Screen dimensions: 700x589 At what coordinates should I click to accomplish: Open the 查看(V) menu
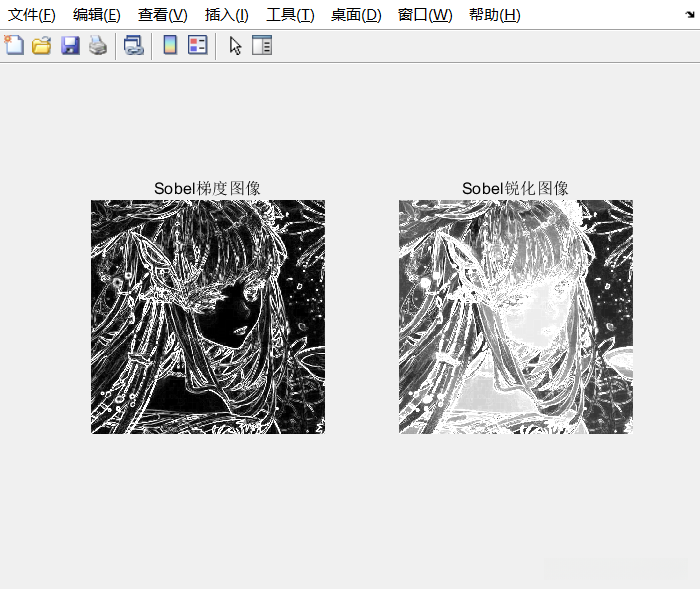pyautogui.click(x=163, y=15)
